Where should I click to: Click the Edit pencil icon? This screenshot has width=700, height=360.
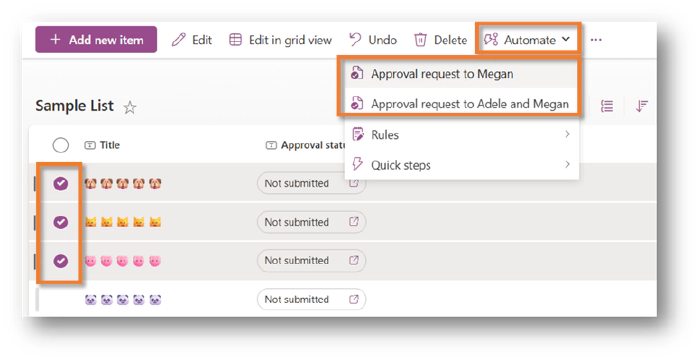coord(179,40)
